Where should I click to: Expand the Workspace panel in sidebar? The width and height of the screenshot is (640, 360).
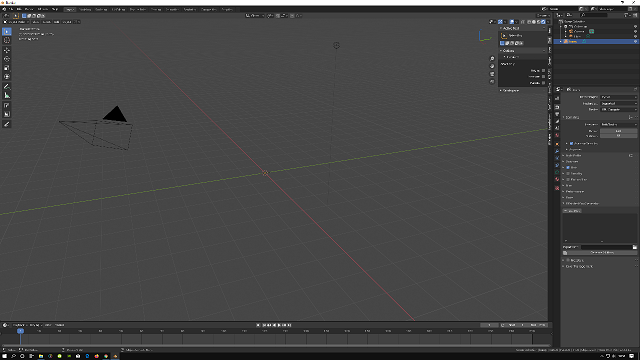point(510,91)
